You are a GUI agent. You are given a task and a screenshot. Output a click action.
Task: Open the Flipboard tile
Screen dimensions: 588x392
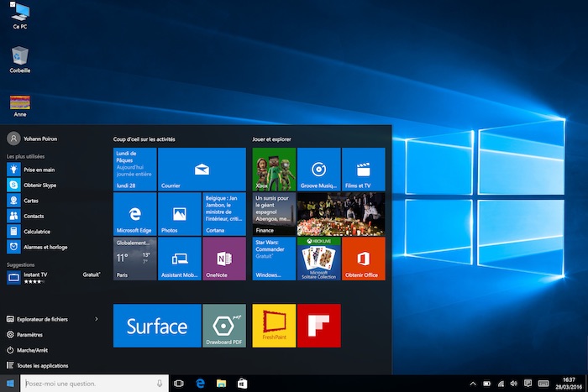click(x=318, y=326)
